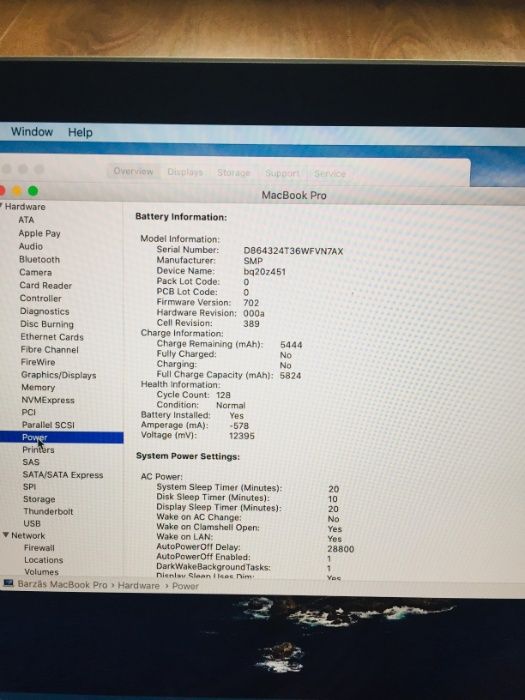Select Card Reader in the sidebar
Viewport: 525px width, 700px height.
click(46, 285)
